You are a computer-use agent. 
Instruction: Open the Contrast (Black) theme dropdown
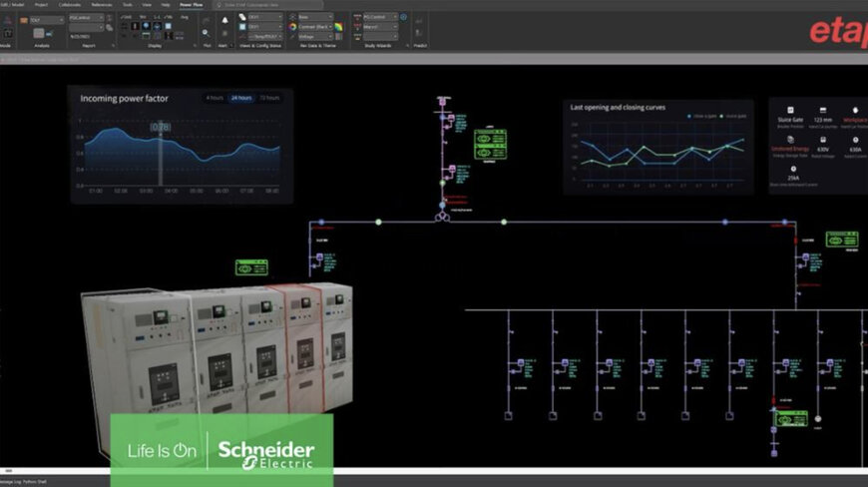[315, 27]
